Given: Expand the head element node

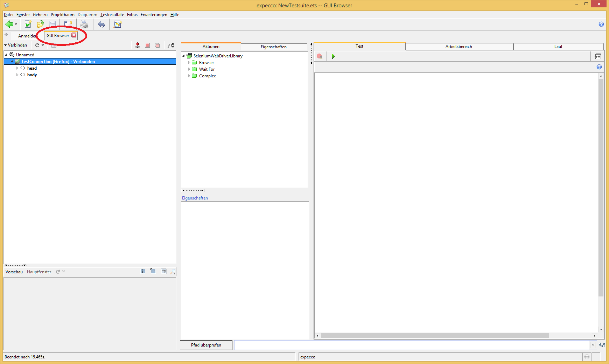Looking at the screenshot, I should pos(17,68).
